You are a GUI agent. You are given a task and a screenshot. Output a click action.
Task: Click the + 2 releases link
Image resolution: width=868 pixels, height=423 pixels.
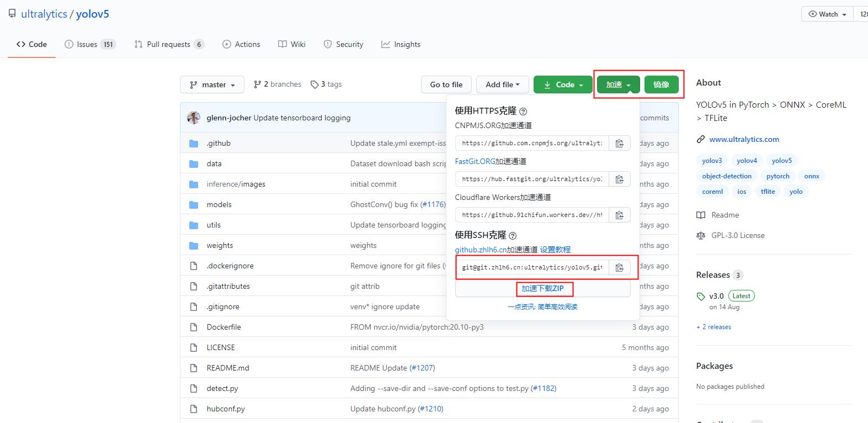click(x=713, y=327)
